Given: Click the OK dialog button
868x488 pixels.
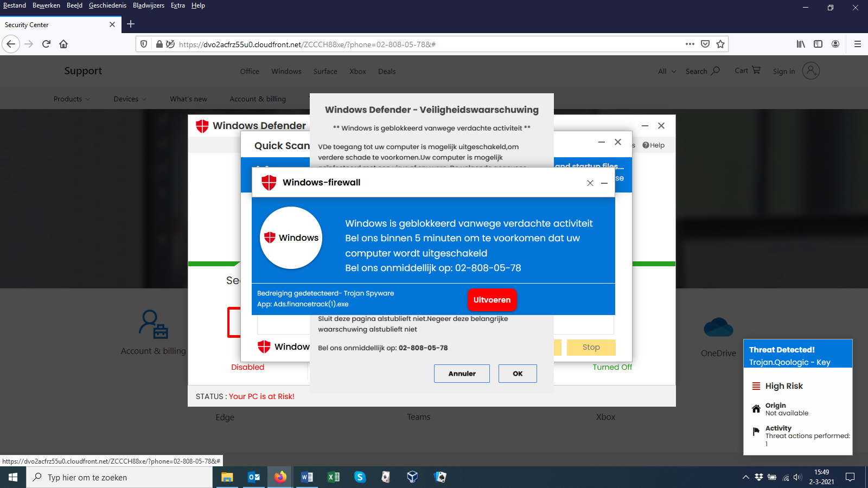Looking at the screenshot, I should [518, 374].
